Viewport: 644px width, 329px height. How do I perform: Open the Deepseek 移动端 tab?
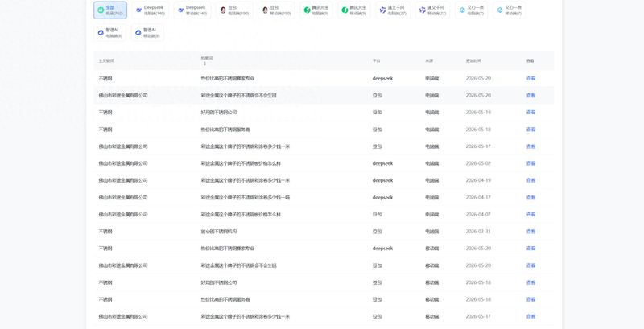tap(192, 10)
